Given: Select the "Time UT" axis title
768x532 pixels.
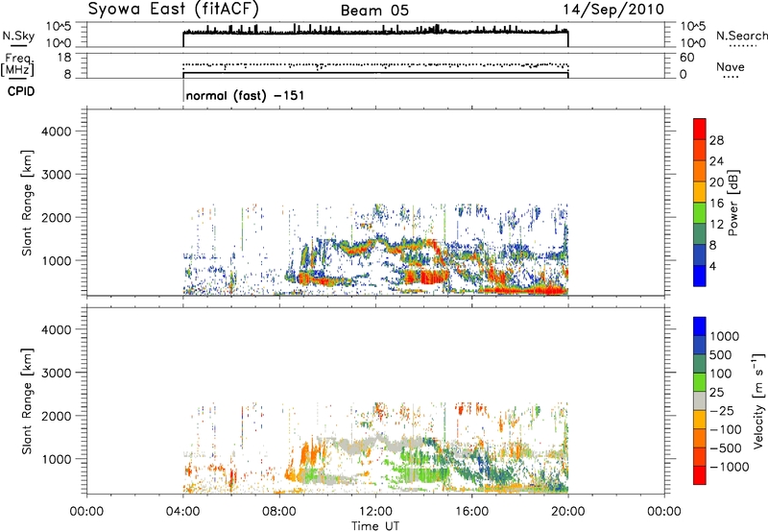Looking at the screenshot, I should click(x=375, y=525).
